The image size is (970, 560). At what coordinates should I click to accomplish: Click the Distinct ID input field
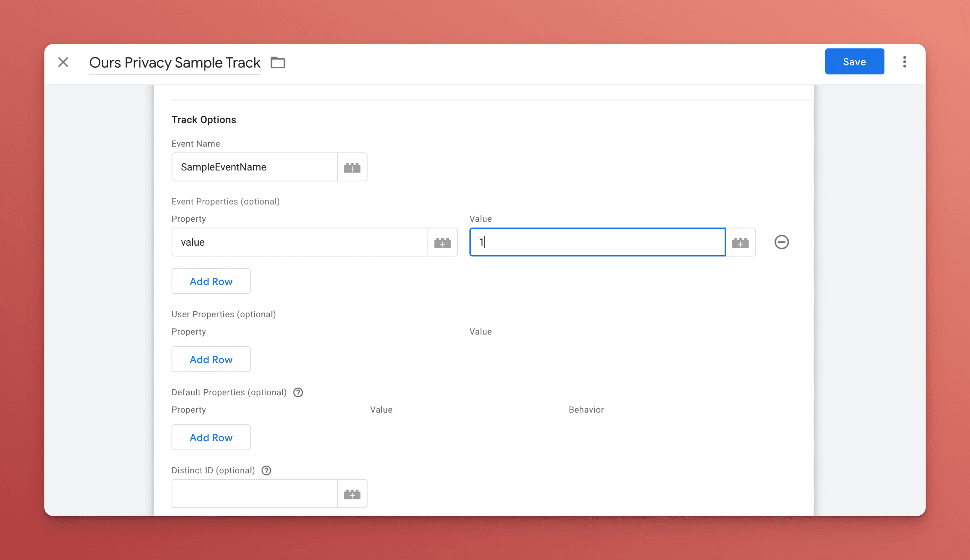pos(254,494)
